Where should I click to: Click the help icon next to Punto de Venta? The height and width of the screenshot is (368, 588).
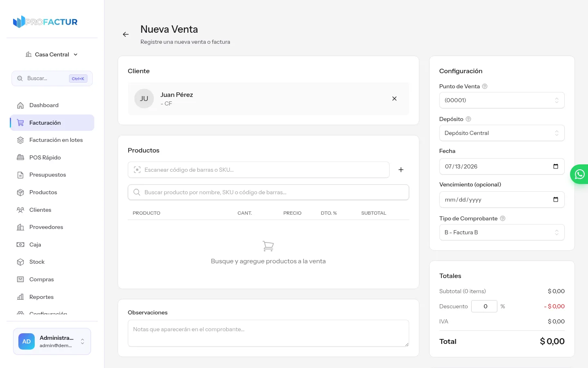click(x=485, y=86)
